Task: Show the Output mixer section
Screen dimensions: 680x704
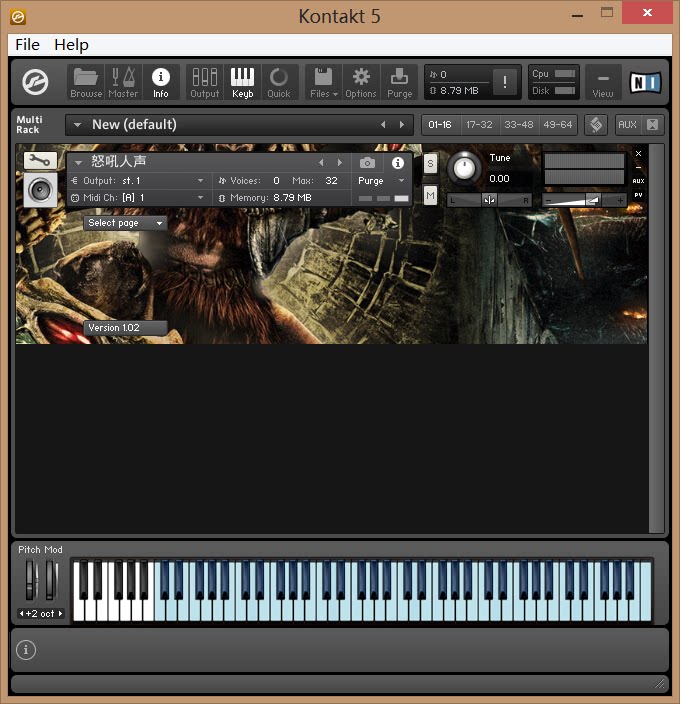Action: click(205, 82)
